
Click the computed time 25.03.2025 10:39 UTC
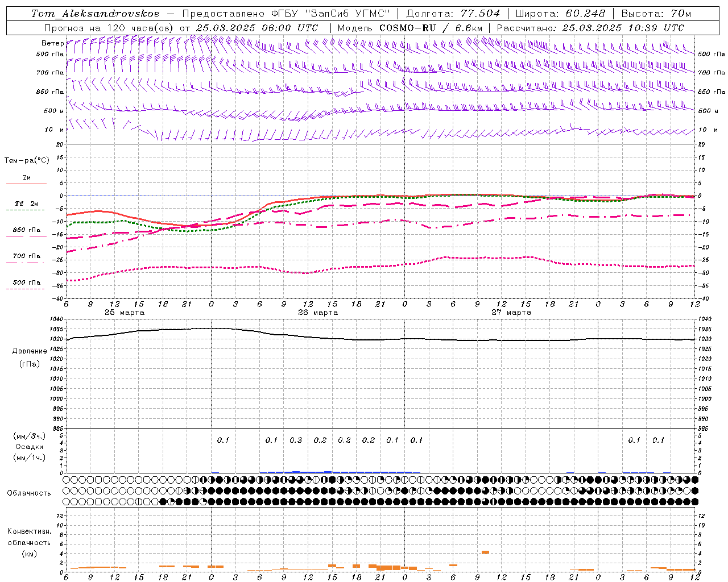(623, 28)
